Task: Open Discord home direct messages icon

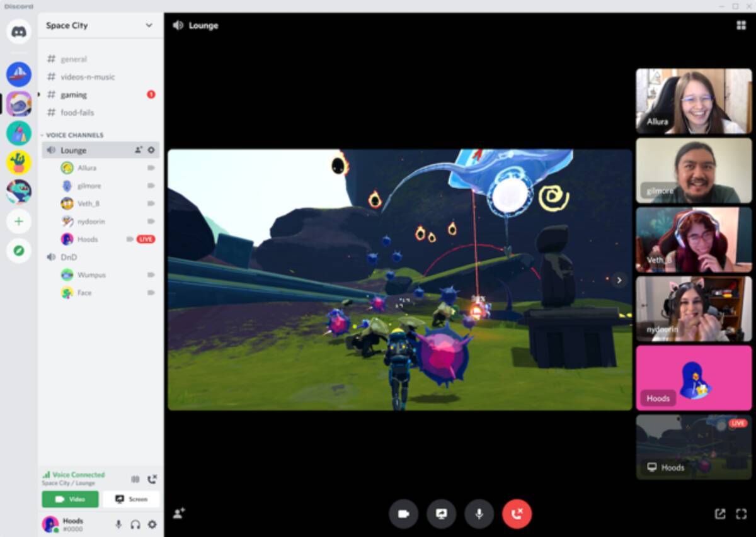Action: [19, 31]
